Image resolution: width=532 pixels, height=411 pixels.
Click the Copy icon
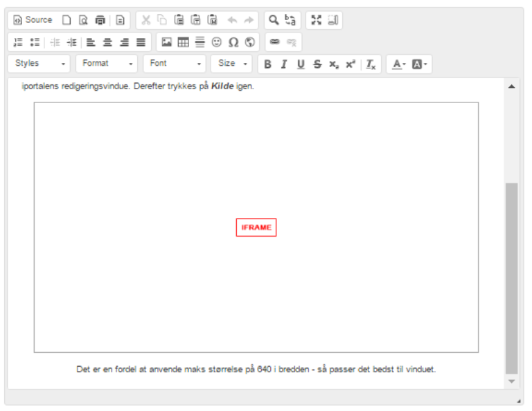[162, 20]
